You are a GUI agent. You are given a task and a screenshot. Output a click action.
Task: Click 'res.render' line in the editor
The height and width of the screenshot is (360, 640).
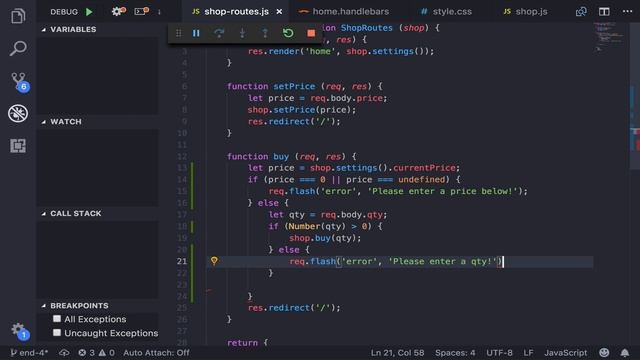click(341, 51)
